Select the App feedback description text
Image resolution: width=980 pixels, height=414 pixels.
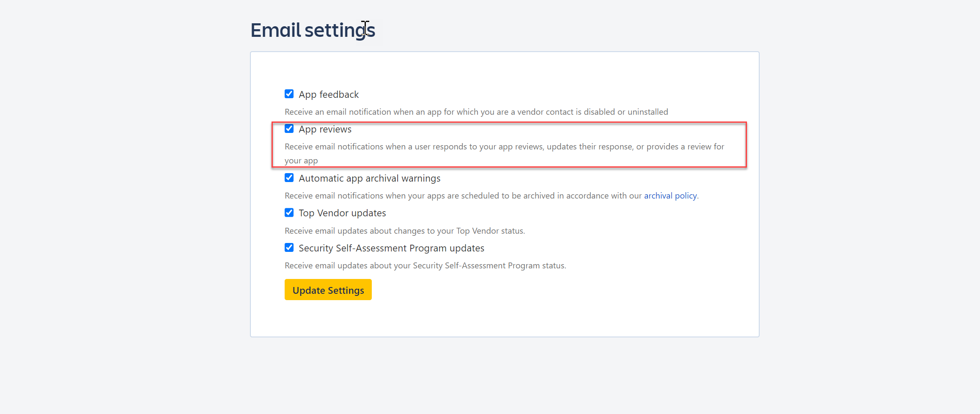pyautogui.click(x=476, y=112)
